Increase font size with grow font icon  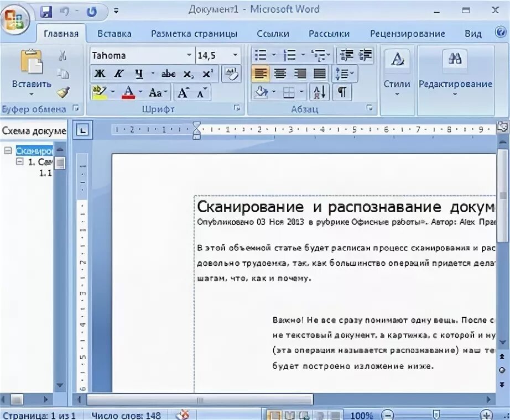coord(183,93)
